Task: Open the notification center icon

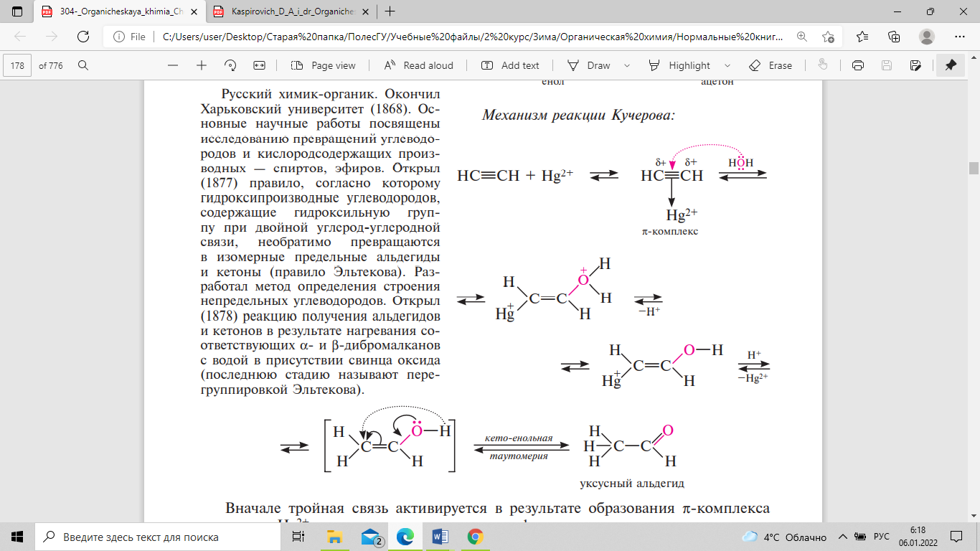Action: tap(957, 537)
